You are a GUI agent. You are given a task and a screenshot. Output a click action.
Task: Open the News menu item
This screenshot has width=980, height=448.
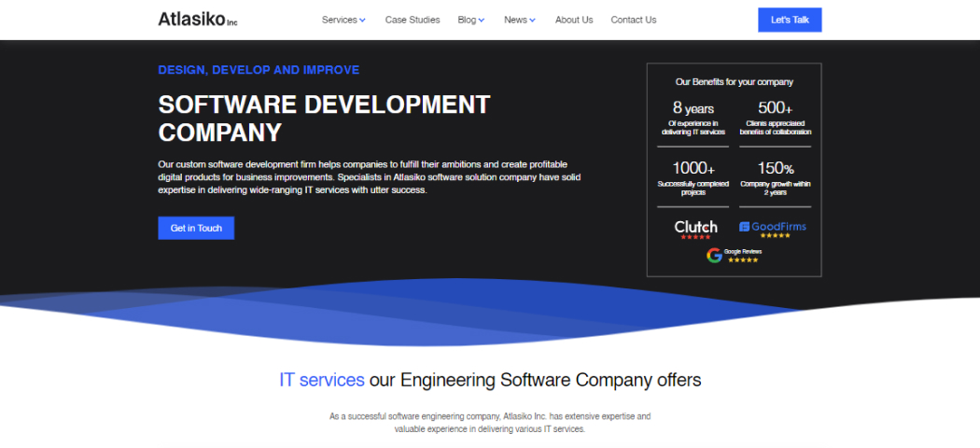pos(515,20)
